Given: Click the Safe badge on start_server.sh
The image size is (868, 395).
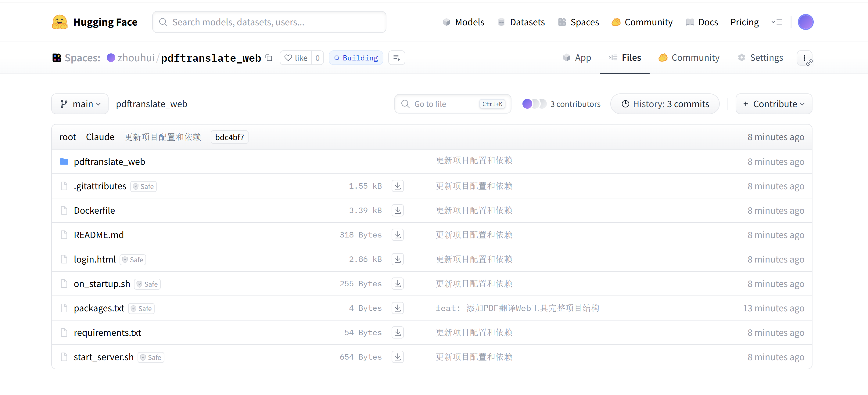Looking at the screenshot, I should tap(151, 357).
